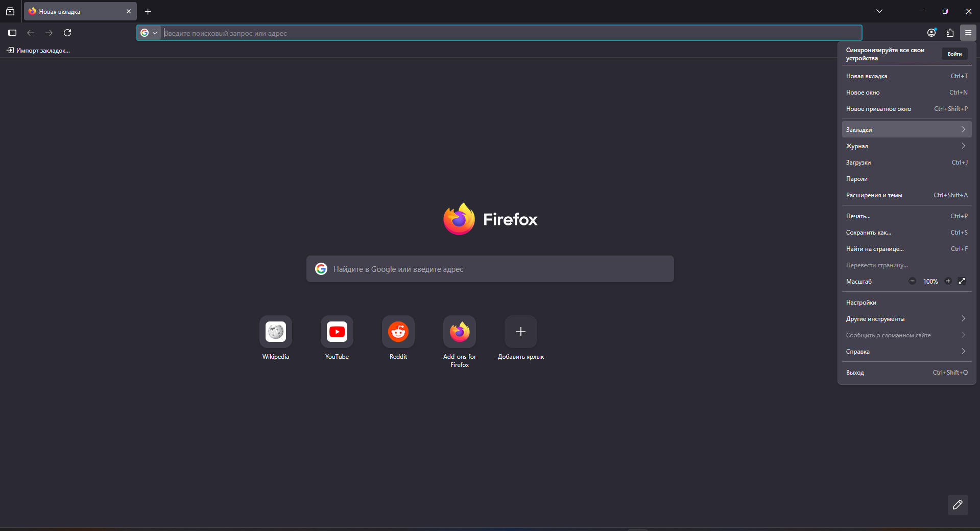
Task: Expand the Справка submenu
Action: coord(907,352)
